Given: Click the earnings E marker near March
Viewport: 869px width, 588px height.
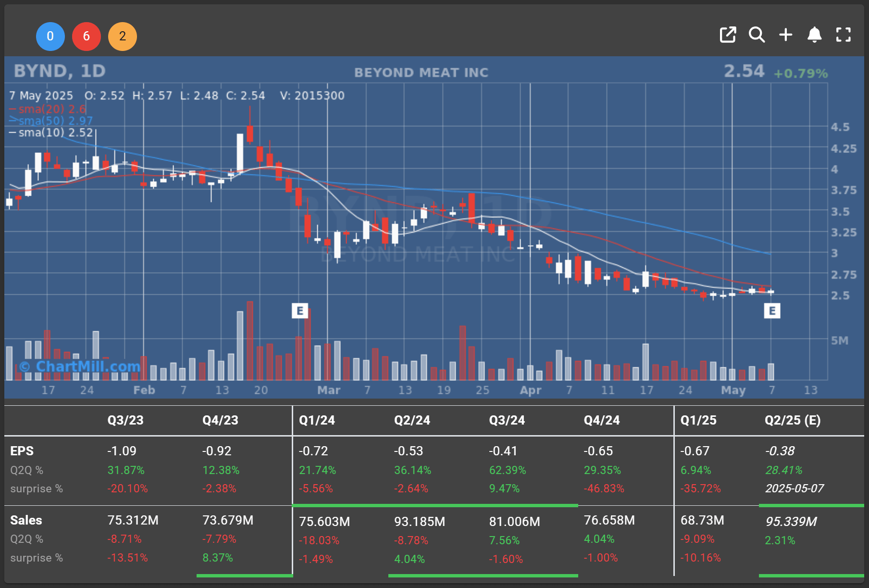Looking at the screenshot, I should pos(300,311).
